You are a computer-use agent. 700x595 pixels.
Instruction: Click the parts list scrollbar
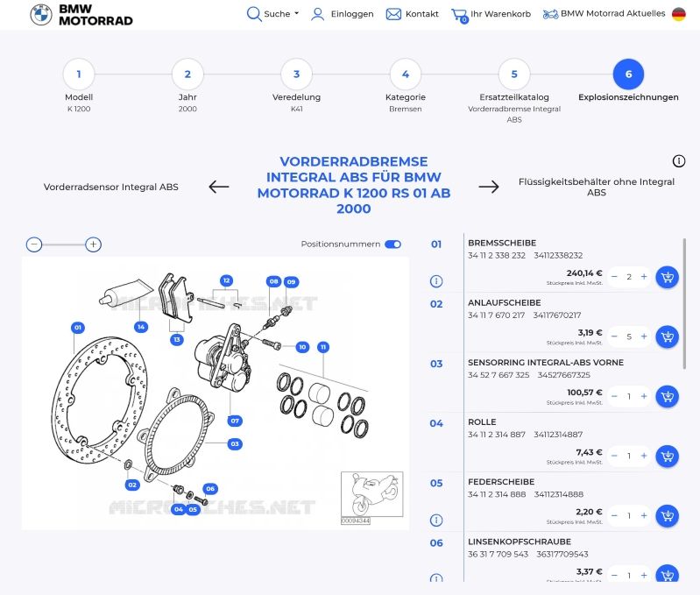click(684, 303)
